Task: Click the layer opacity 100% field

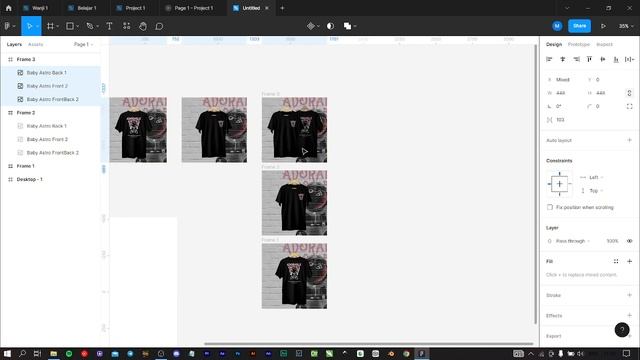Action: click(x=612, y=241)
